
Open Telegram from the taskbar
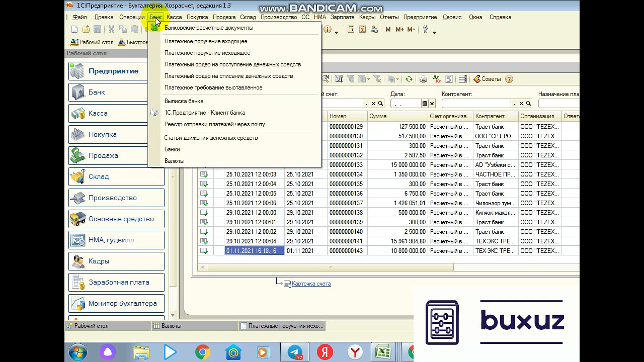[x=295, y=352]
